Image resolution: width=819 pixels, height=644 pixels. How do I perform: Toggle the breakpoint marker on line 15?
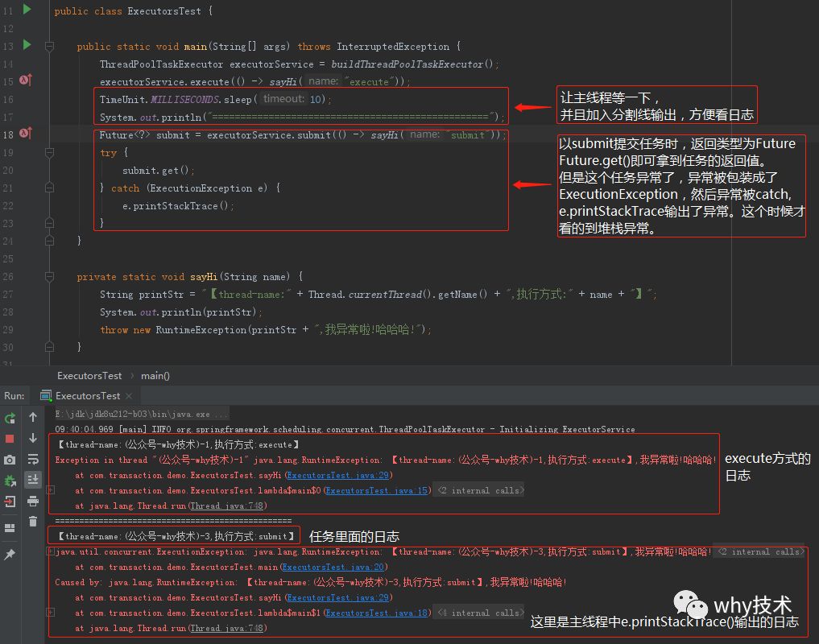coord(26,80)
